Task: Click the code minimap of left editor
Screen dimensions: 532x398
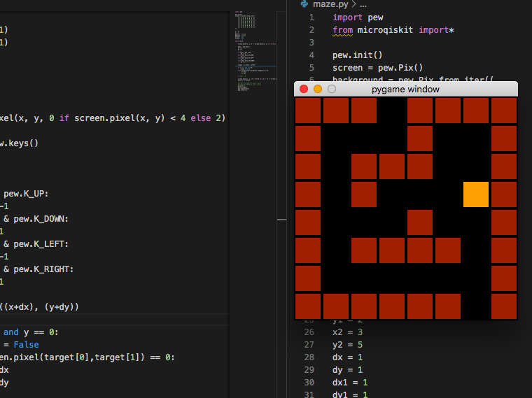Action: click(255, 51)
